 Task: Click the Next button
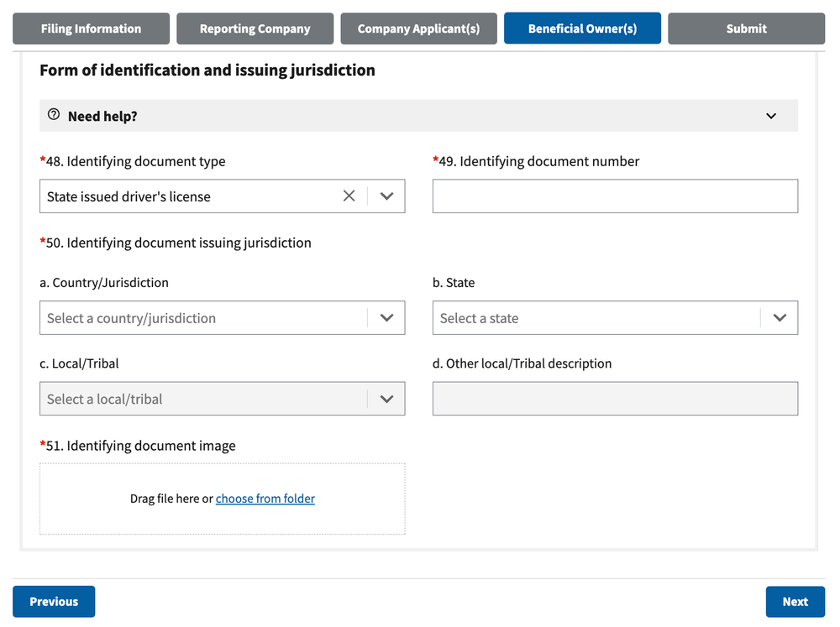coord(795,601)
